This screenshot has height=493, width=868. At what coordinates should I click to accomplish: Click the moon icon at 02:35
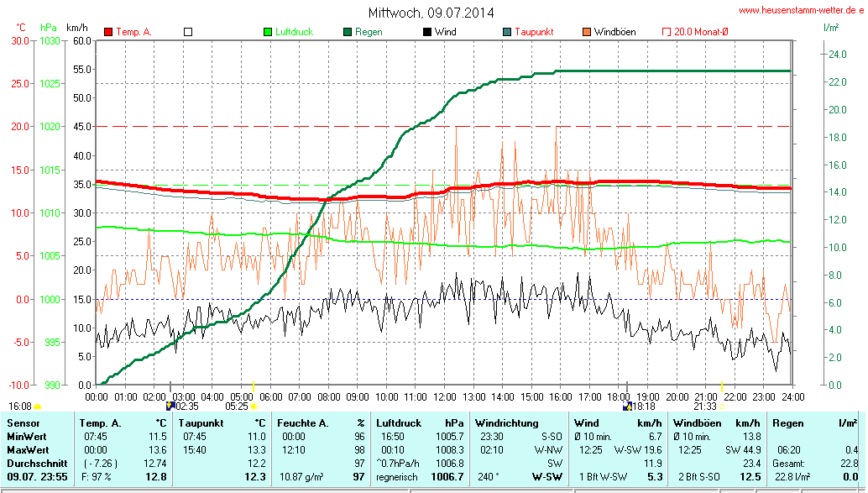(171, 406)
